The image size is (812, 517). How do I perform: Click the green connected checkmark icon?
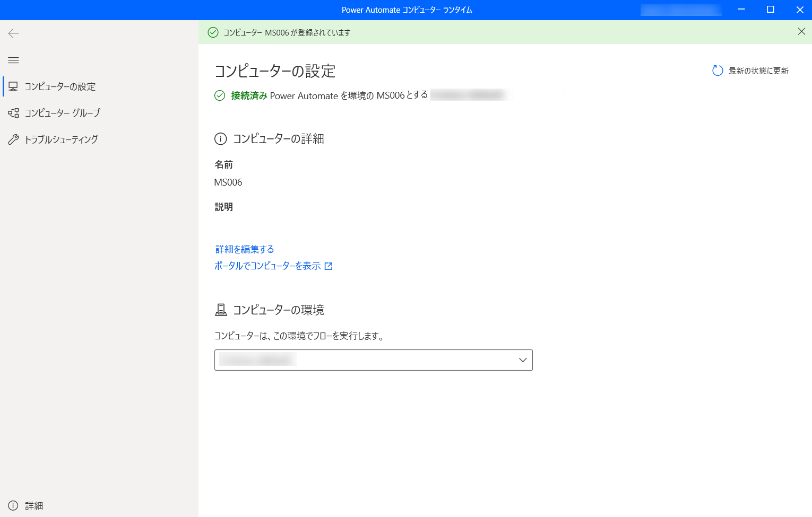220,95
